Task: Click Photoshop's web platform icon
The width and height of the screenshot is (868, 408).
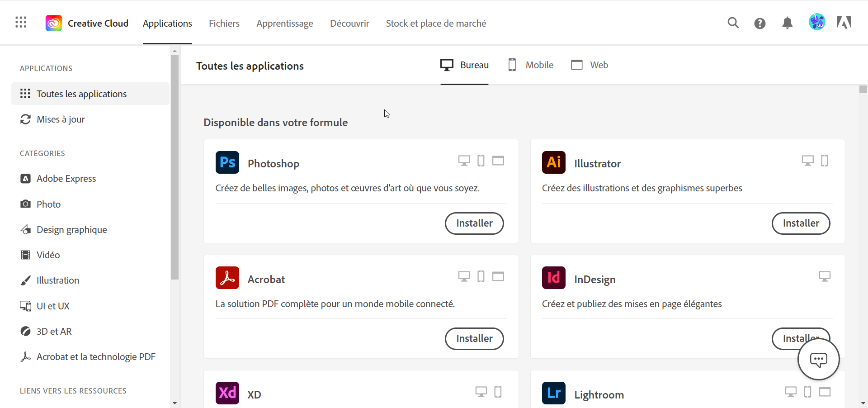Action: [x=498, y=161]
